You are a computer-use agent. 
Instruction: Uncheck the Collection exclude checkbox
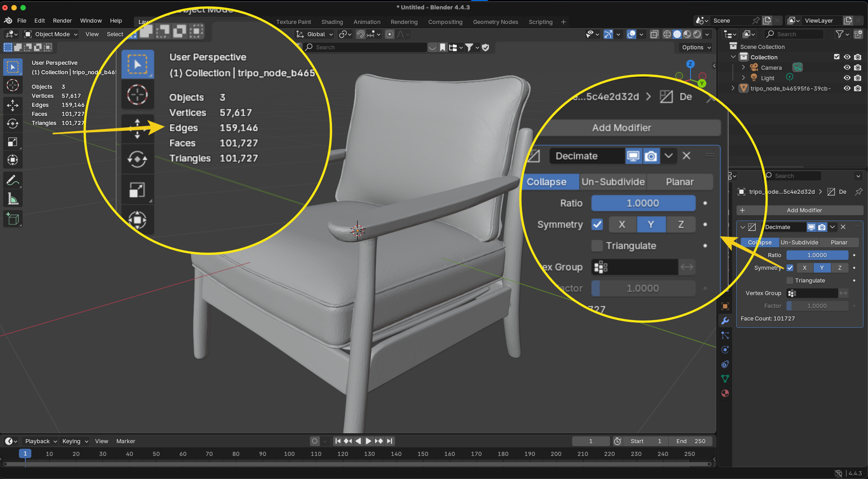point(837,57)
